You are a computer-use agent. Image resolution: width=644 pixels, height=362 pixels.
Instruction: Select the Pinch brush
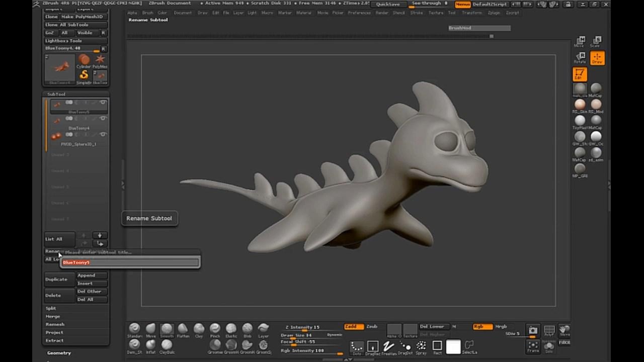[215, 330]
